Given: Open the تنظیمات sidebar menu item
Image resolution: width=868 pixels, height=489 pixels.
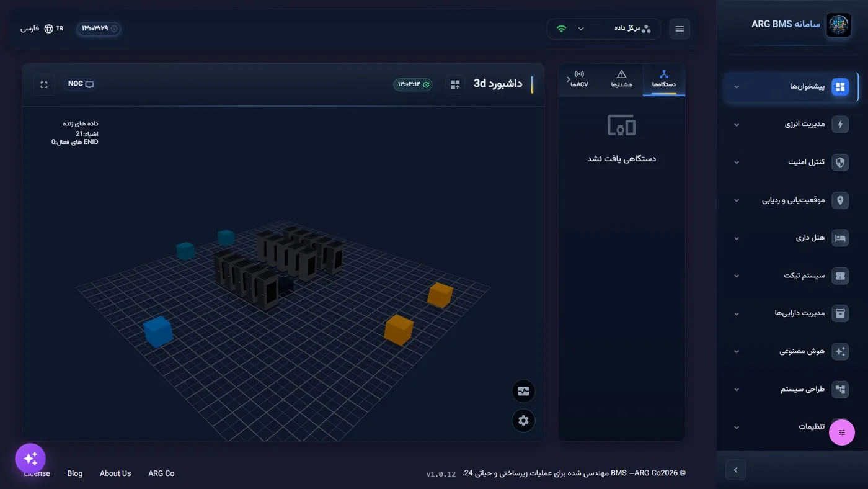Looking at the screenshot, I should pos(791,427).
